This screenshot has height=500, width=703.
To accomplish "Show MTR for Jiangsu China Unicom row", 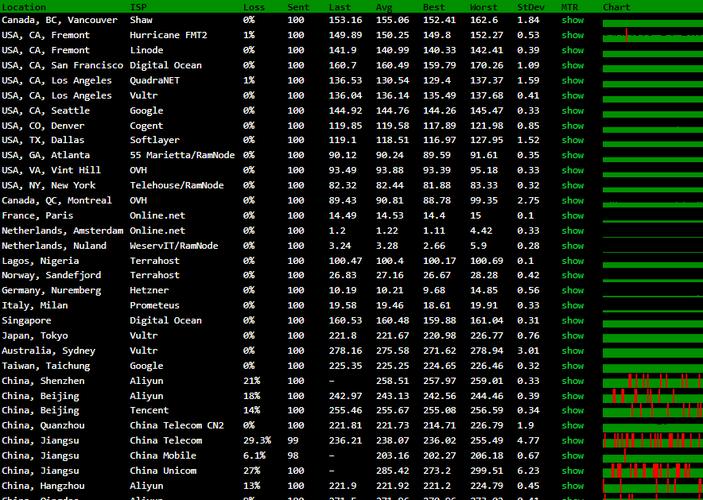I will (573, 471).
